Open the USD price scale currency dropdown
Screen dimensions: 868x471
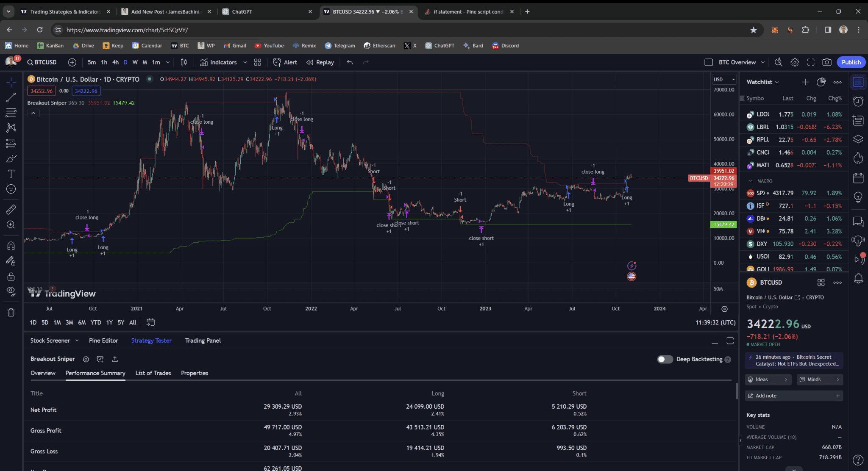724,79
